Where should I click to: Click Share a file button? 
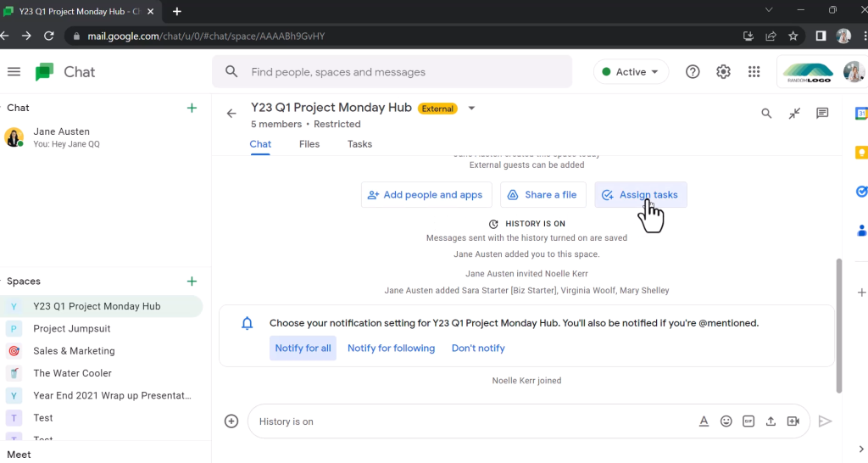tap(543, 195)
